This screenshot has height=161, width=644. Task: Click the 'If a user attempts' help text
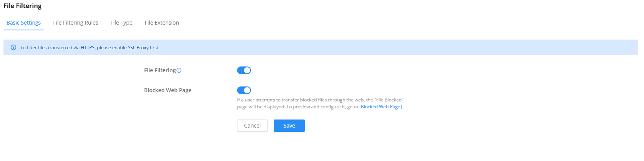tap(257, 100)
